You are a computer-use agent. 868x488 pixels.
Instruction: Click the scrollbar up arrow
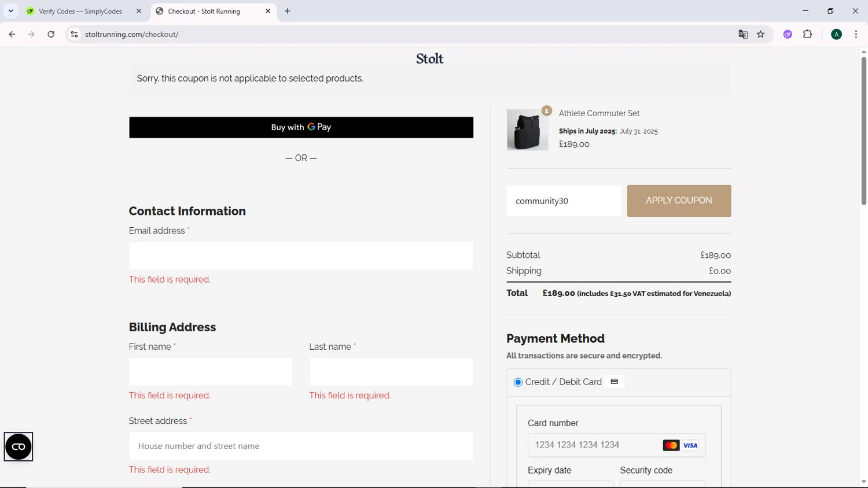tap(863, 52)
